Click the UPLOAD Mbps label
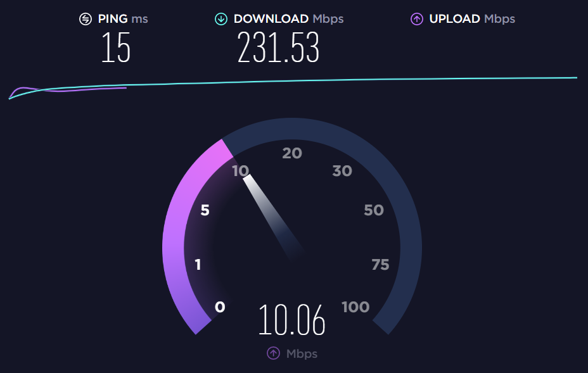This screenshot has width=588, height=373. click(472, 19)
